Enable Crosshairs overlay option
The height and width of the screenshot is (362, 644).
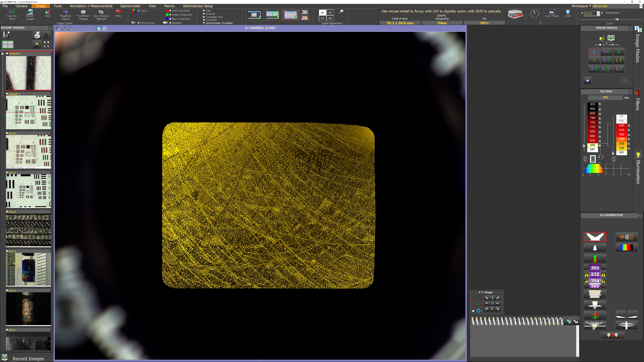point(204,20)
